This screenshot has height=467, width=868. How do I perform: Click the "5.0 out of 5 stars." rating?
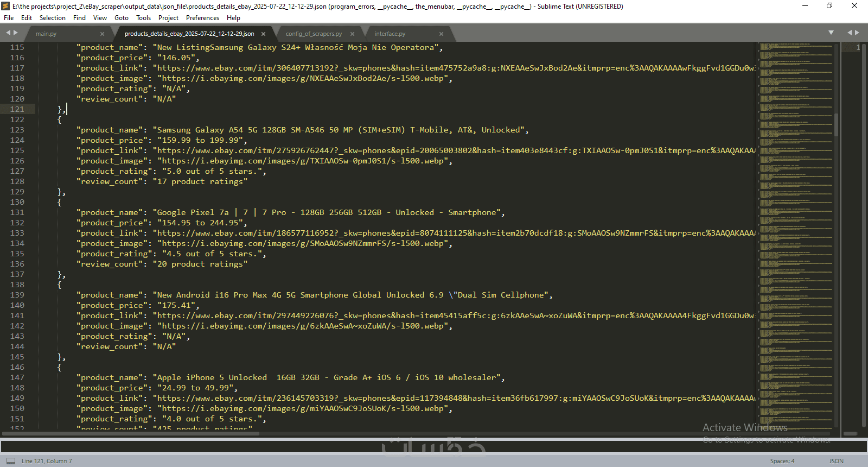pos(212,171)
